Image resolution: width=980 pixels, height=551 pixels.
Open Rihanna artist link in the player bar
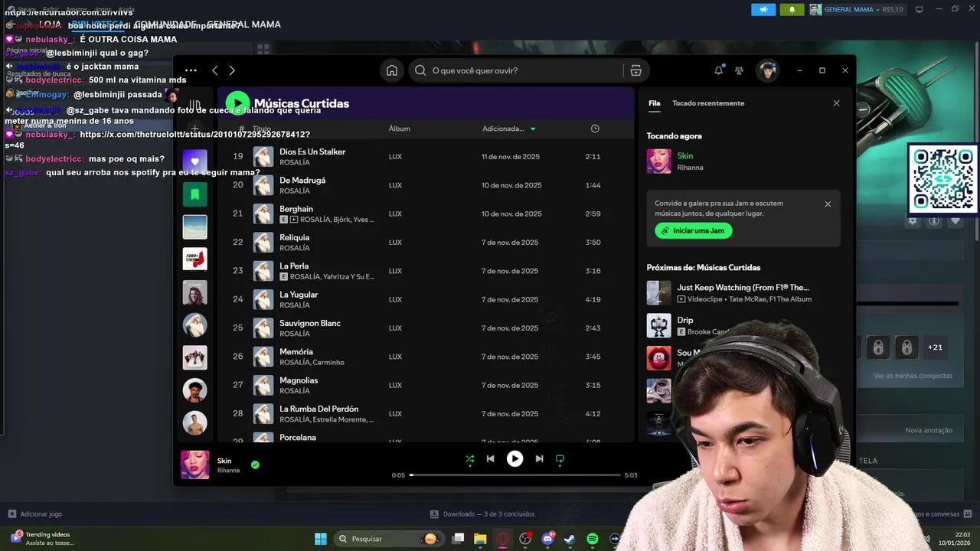(x=228, y=471)
